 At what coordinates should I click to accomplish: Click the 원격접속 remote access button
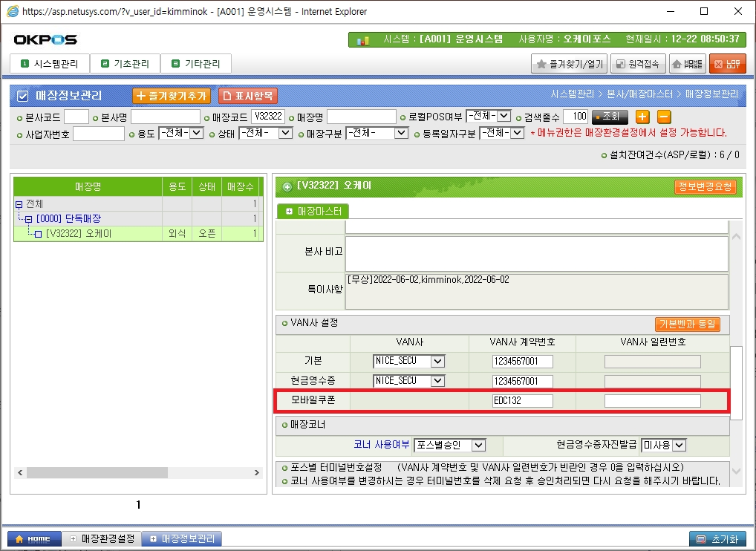click(x=638, y=64)
